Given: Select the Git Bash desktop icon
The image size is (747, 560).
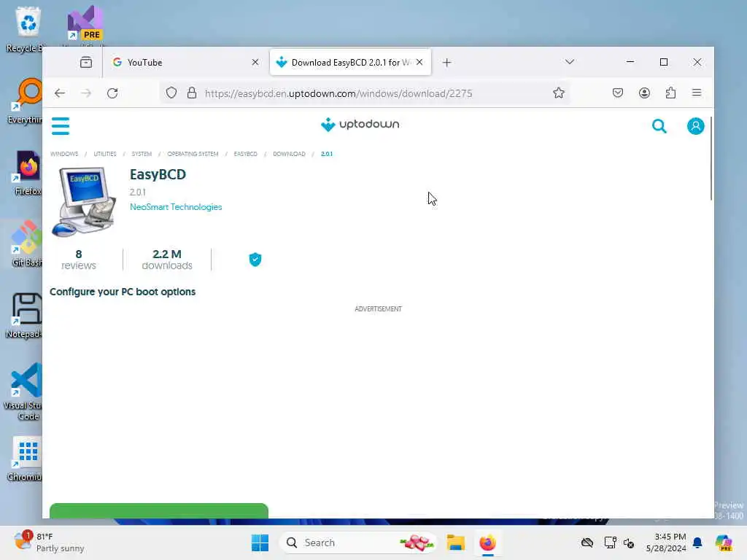Looking at the screenshot, I should click(26, 244).
